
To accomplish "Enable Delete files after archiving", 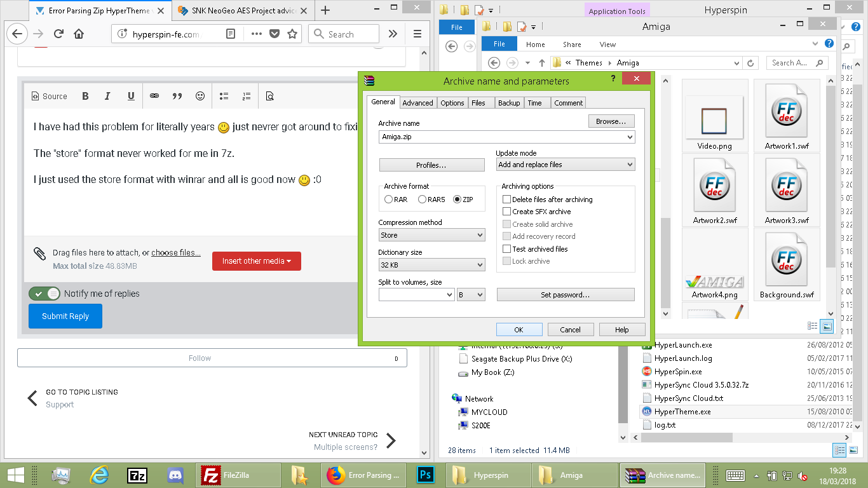I will pos(506,199).
